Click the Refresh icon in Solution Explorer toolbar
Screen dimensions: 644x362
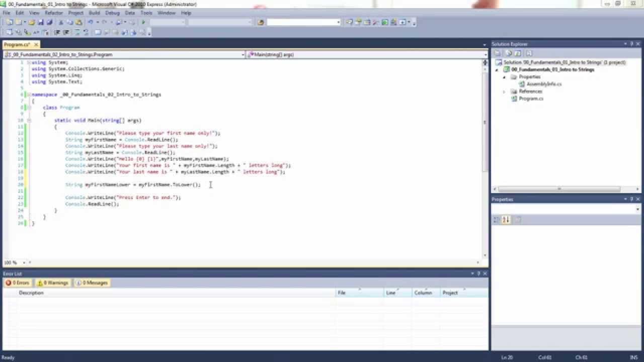click(x=518, y=53)
